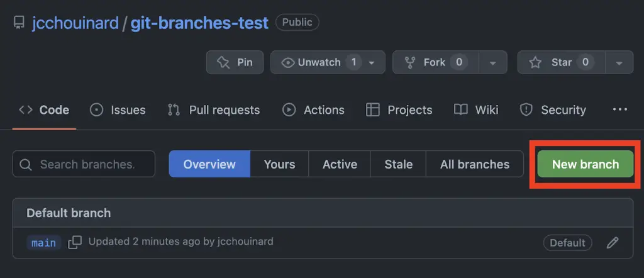Pin the repository with the Pin button
This screenshot has width=644, height=278.
[235, 62]
